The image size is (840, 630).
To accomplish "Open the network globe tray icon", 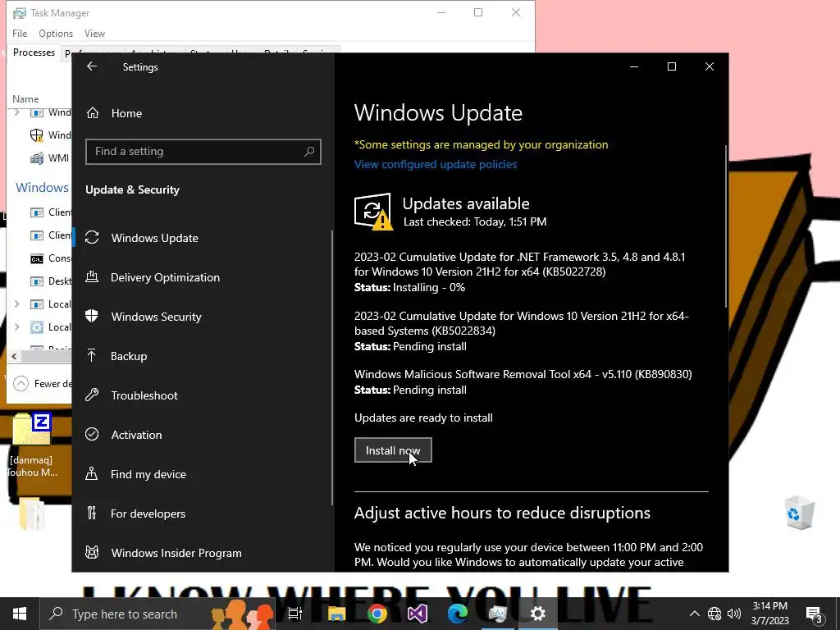I will [714, 614].
